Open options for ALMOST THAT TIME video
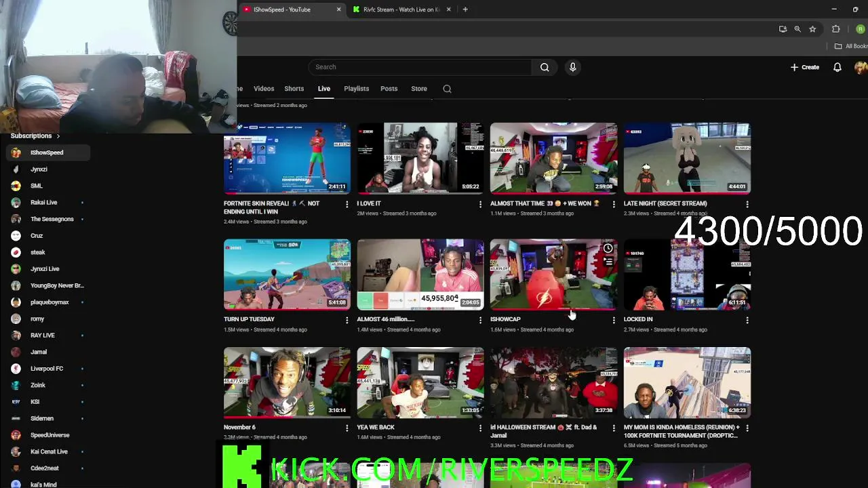The image size is (868, 488). [614, 204]
